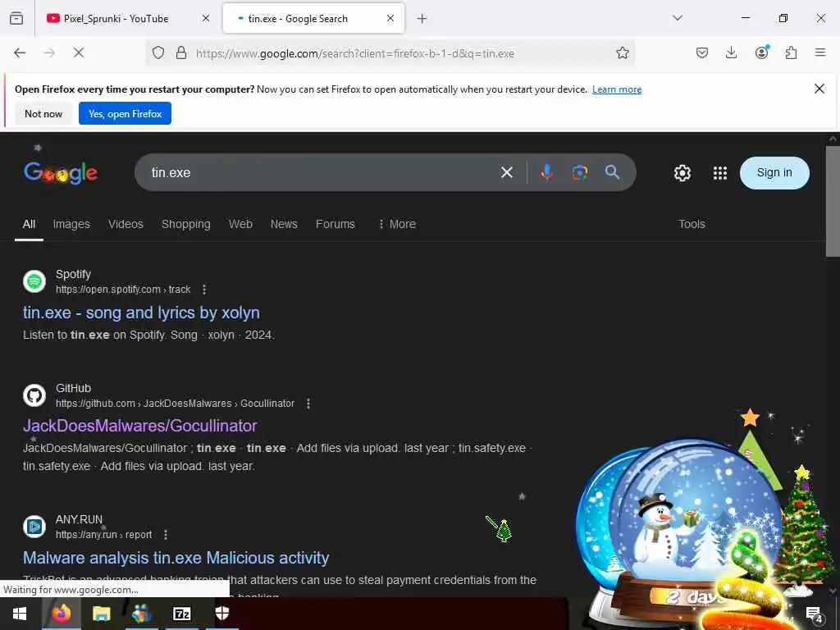The image size is (840, 630).
Task: Click Firefox in the taskbar
Action: (61, 614)
